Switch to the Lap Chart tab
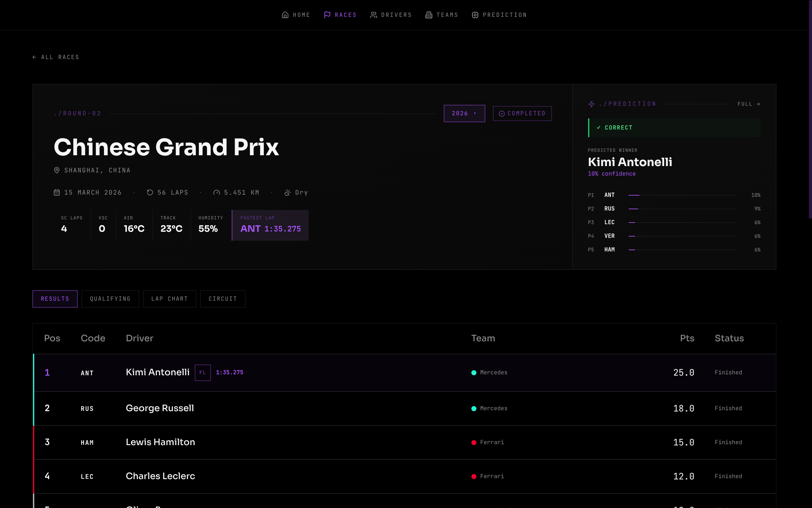 (x=169, y=299)
